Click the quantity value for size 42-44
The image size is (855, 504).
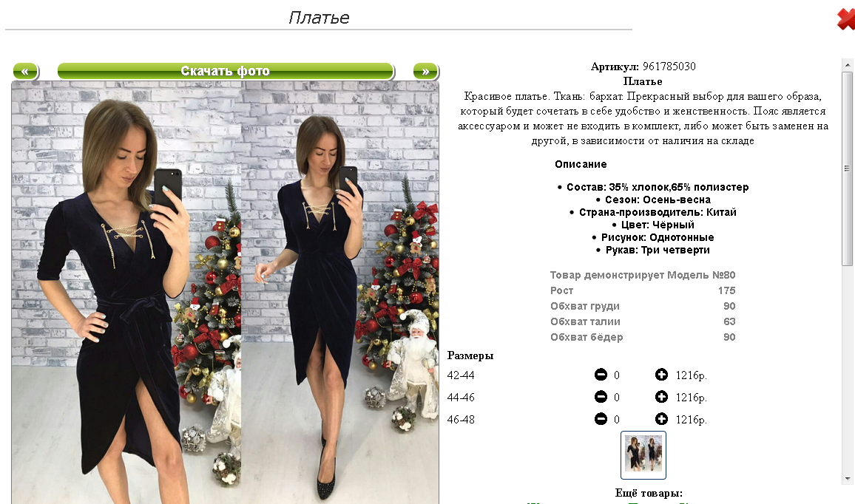(617, 375)
